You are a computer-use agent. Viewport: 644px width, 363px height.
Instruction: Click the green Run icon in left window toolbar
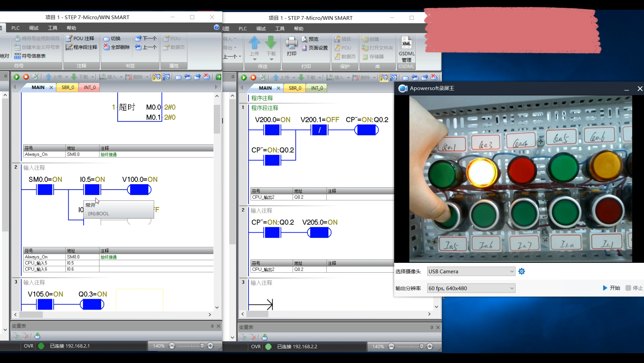tap(16, 77)
